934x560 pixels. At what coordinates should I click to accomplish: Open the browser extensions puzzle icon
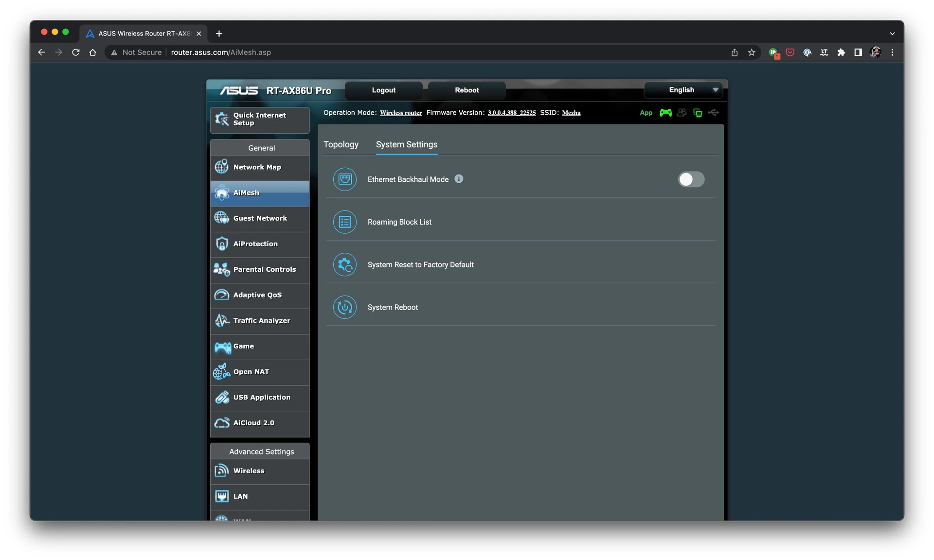coord(841,52)
